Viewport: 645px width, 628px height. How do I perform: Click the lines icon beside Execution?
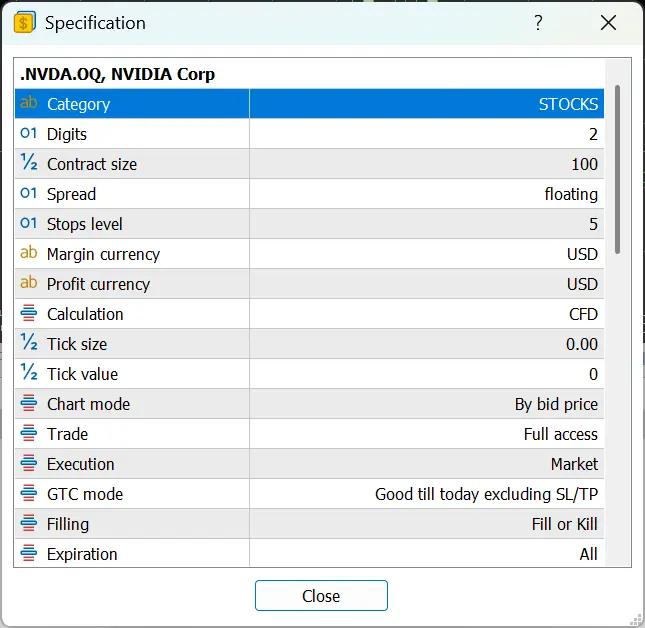point(28,463)
